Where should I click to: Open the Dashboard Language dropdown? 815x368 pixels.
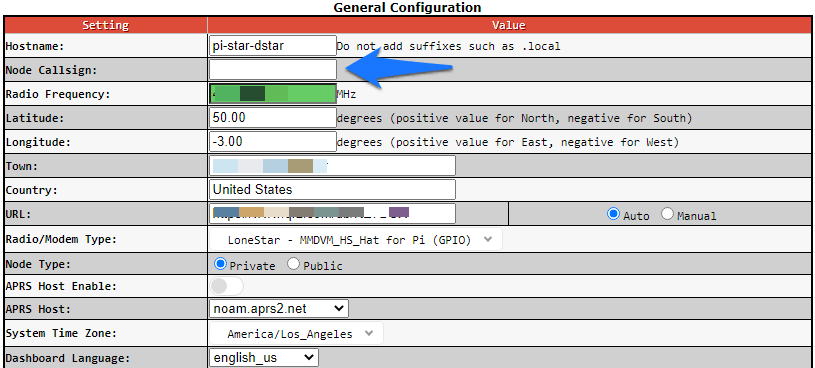264,358
